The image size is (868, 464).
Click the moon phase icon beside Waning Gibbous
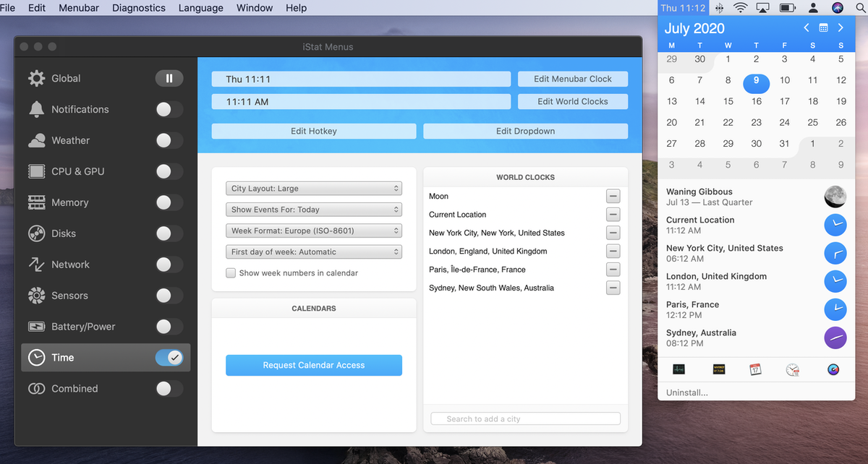coord(835,197)
